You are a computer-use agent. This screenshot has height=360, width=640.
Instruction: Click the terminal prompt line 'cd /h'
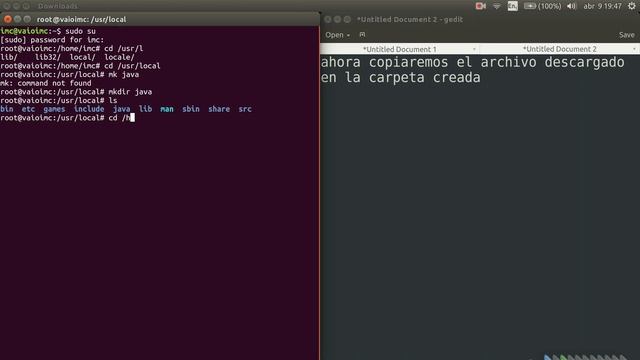(x=67, y=118)
